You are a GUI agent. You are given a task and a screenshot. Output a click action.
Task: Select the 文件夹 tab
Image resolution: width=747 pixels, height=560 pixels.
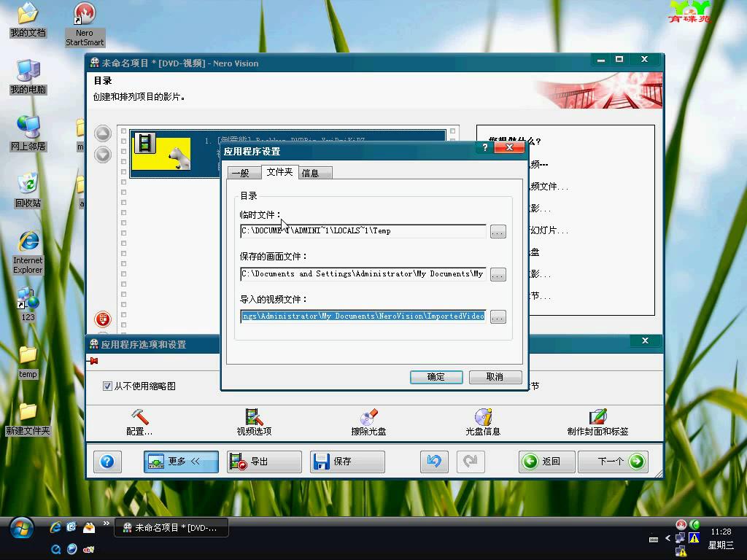tap(279, 172)
